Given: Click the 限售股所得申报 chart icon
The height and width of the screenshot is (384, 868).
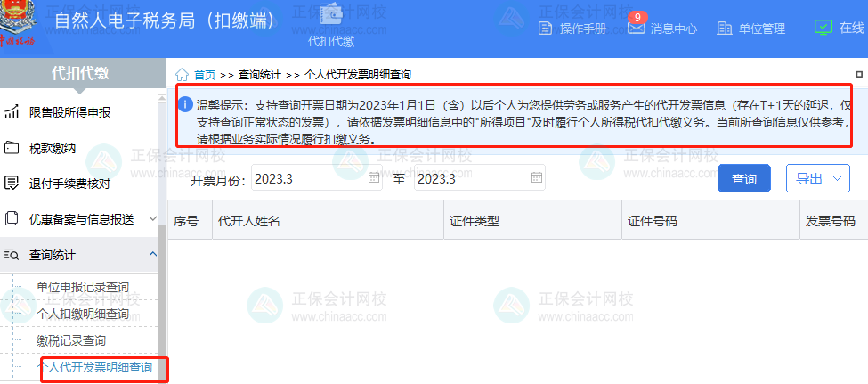Looking at the screenshot, I should coord(11,112).
